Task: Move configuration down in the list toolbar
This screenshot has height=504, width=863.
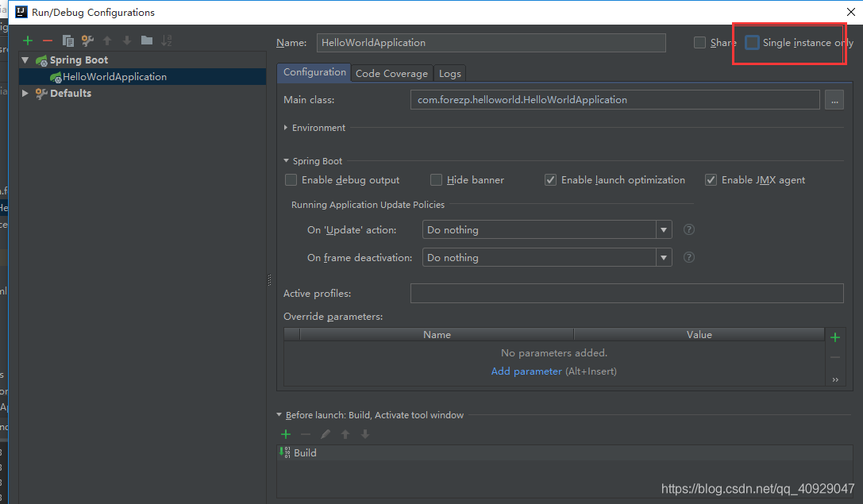Action: [127, 40]
